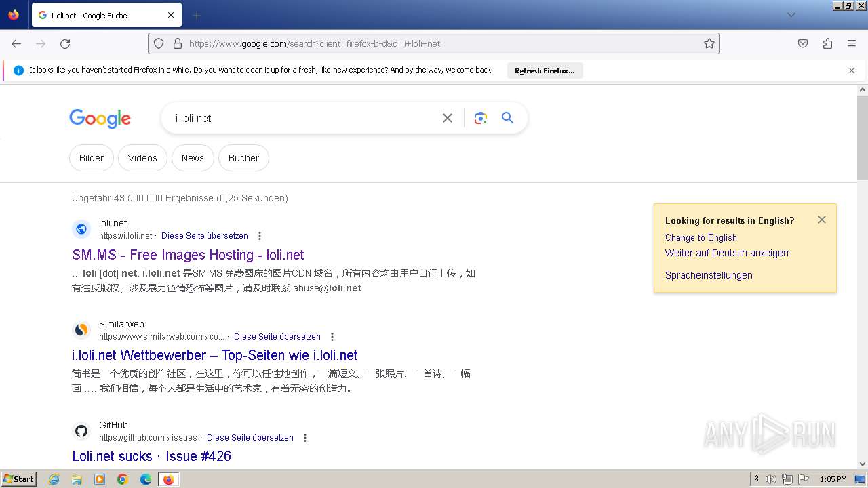Click the scrollbar down arrow
The height and width of the screenshot is (488, 868).
[863, 464]
